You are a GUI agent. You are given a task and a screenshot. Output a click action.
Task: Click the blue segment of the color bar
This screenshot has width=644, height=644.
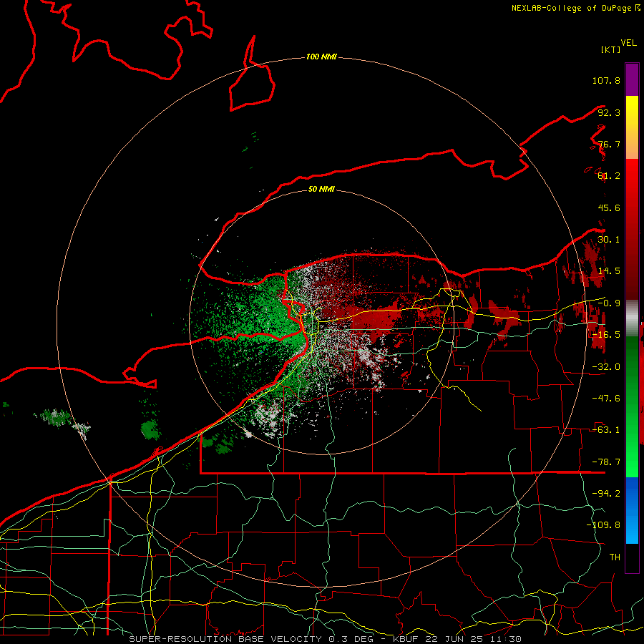pyautogui.click(x=632, y=510)
